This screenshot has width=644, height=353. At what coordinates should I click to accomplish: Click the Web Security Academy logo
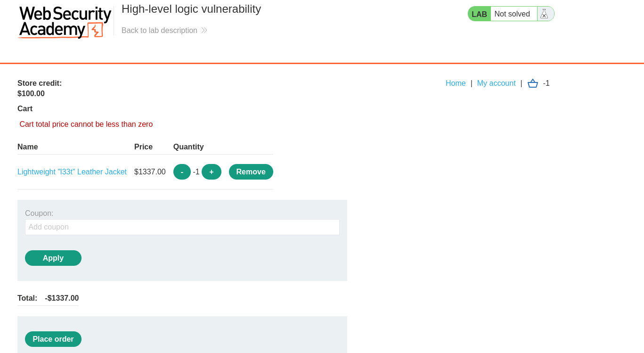(x=65, y=22)
